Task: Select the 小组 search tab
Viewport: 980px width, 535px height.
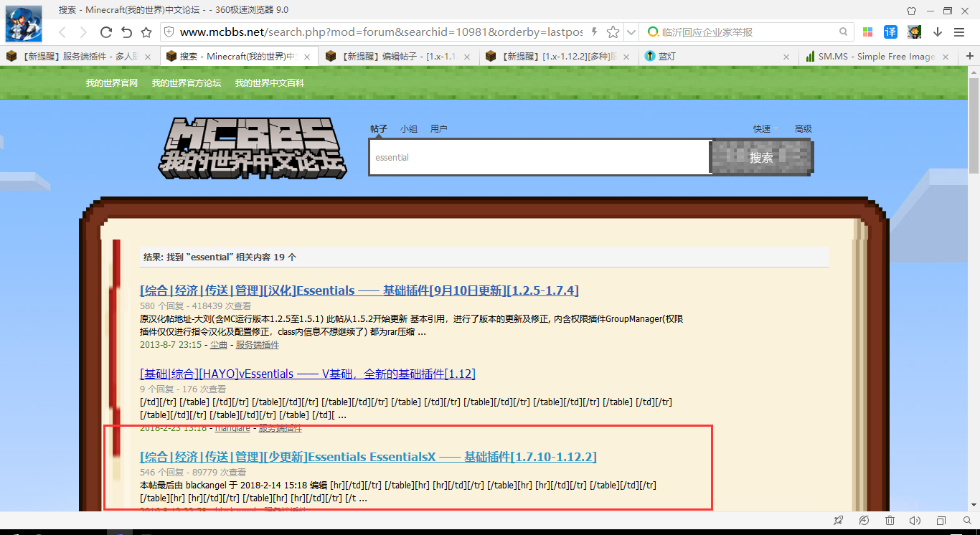Action: 409,129
